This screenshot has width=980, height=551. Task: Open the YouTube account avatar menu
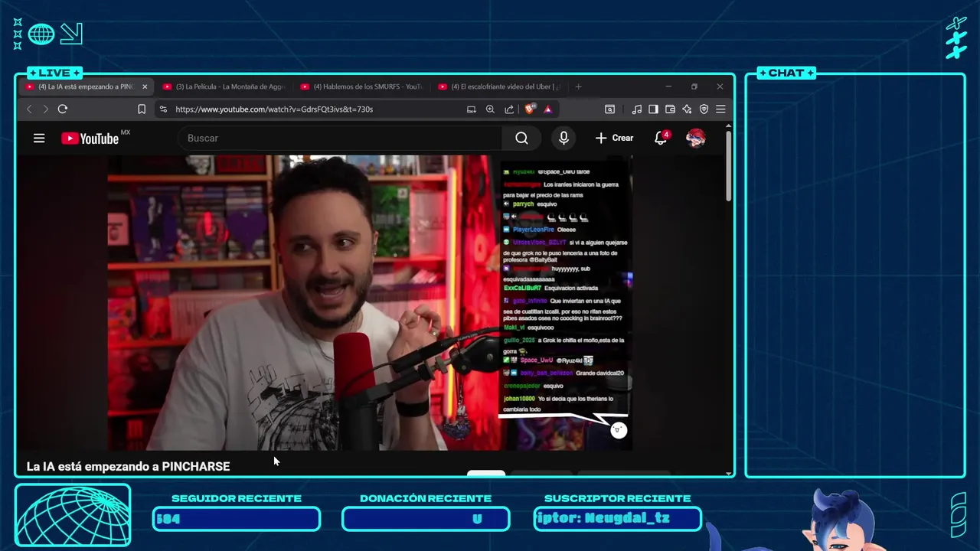click(695, 139)
